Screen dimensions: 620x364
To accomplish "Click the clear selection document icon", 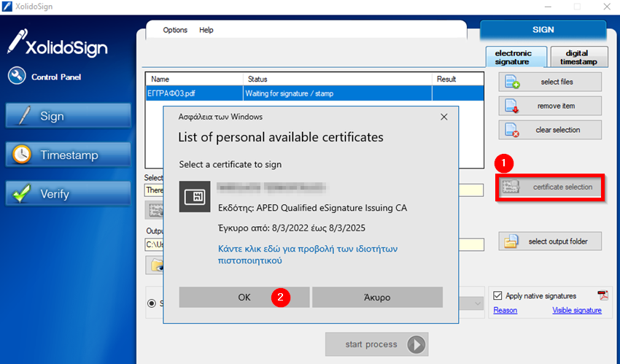I will [x=512, y=130].
